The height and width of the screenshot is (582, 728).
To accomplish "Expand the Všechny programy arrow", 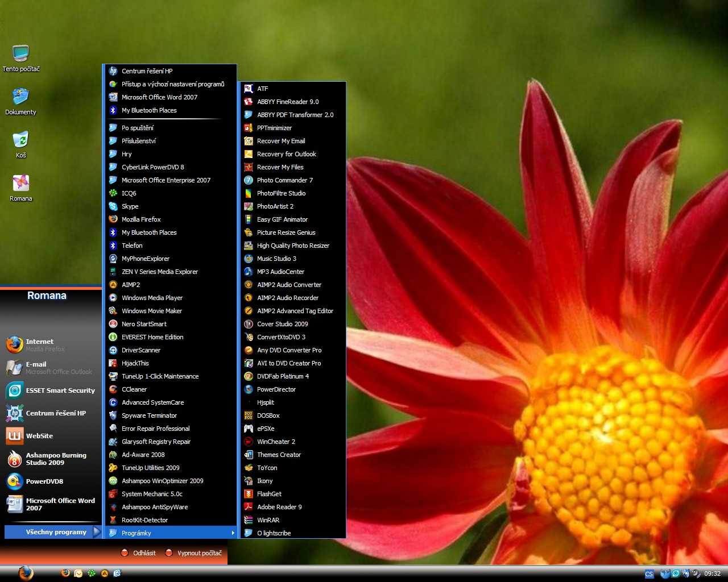I will click(96, 532).
